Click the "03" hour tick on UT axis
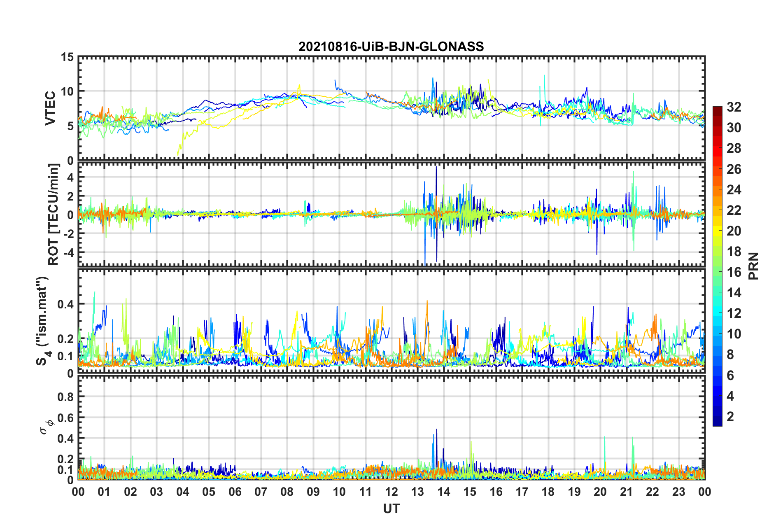Viewport: 783px width, 532px height. (x=156, y=492)
